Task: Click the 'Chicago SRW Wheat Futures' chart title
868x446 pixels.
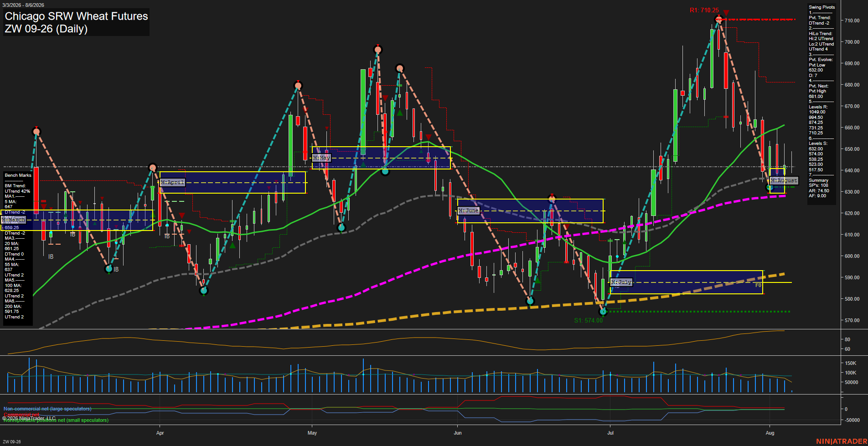Action: coord(76,16)
